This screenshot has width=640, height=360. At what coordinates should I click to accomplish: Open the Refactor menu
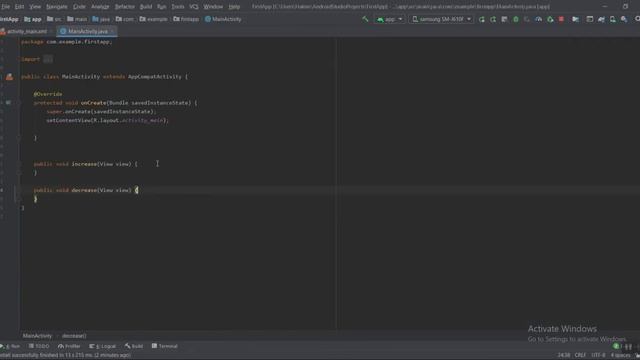click(x=124, y=7)
